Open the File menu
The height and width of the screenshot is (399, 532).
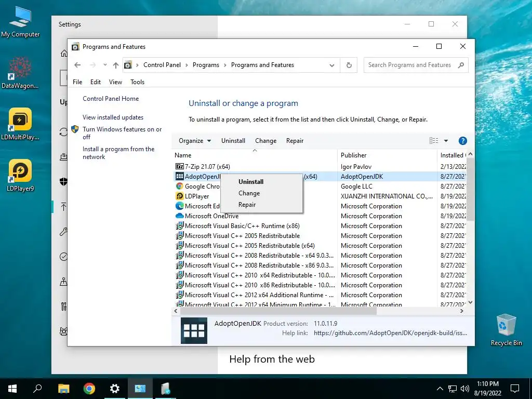pyautogui.click(x=77, y=82)
